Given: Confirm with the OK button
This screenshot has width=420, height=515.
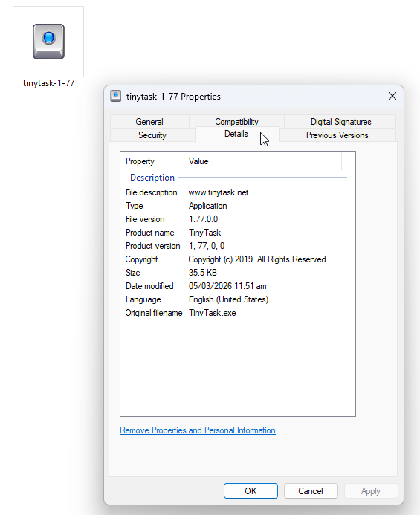Looking at the screenshot, I should pyautogui.click(x=251, y=491).
